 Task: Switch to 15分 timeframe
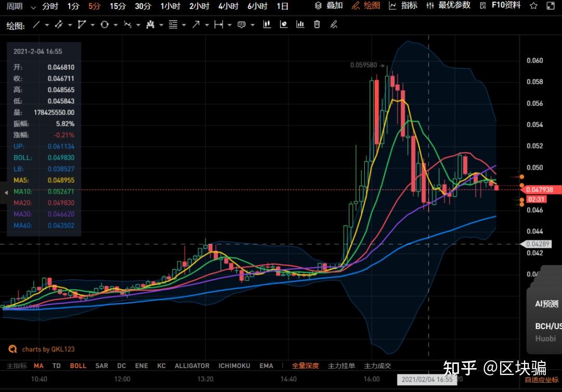point(118,6)
